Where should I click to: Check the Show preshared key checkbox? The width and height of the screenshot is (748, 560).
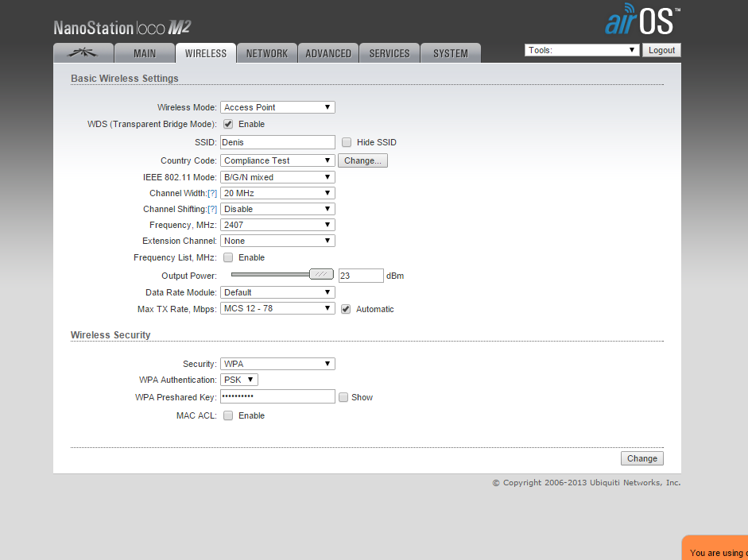point(343,397)
